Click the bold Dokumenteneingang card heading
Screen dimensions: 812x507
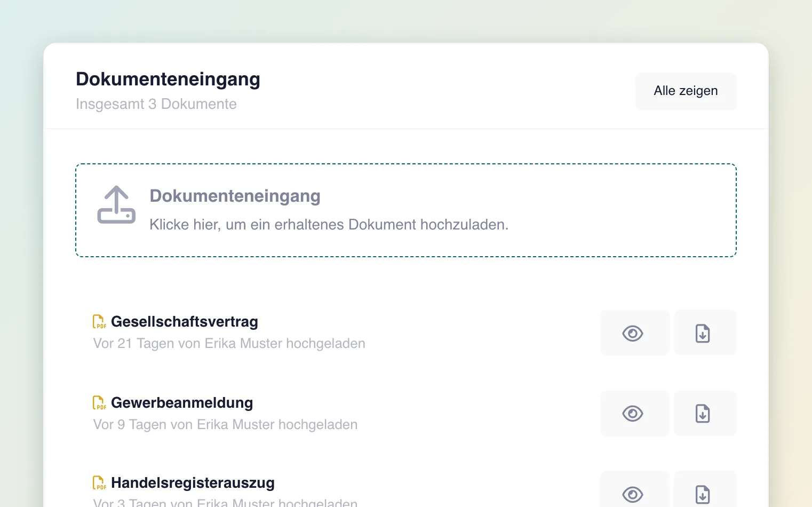click(168, 79)
